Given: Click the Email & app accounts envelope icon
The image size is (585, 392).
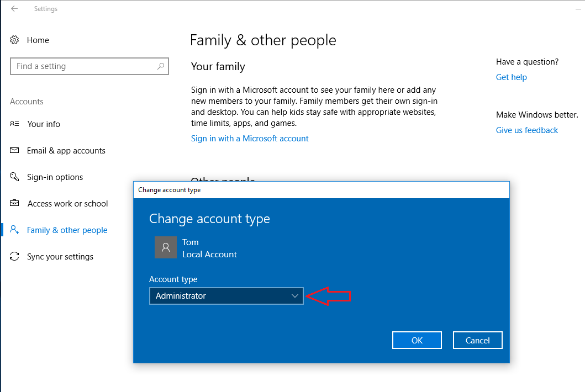Looking at the screenshot, I should coord(14,150).
